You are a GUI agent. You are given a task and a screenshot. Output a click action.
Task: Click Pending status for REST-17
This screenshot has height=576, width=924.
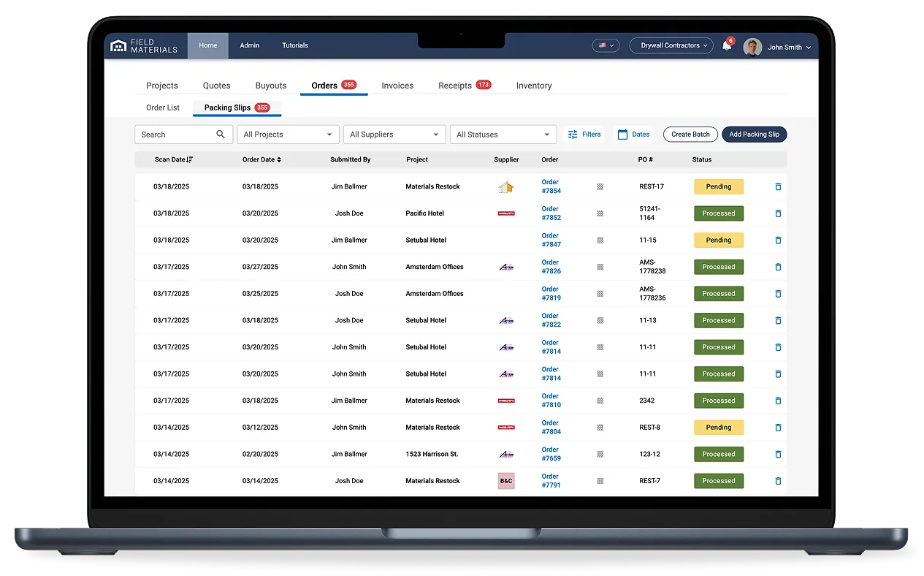tap(719, 187)
